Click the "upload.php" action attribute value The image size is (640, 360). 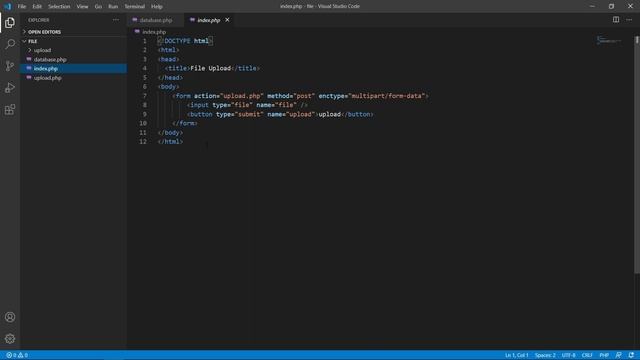pos(242,96)
